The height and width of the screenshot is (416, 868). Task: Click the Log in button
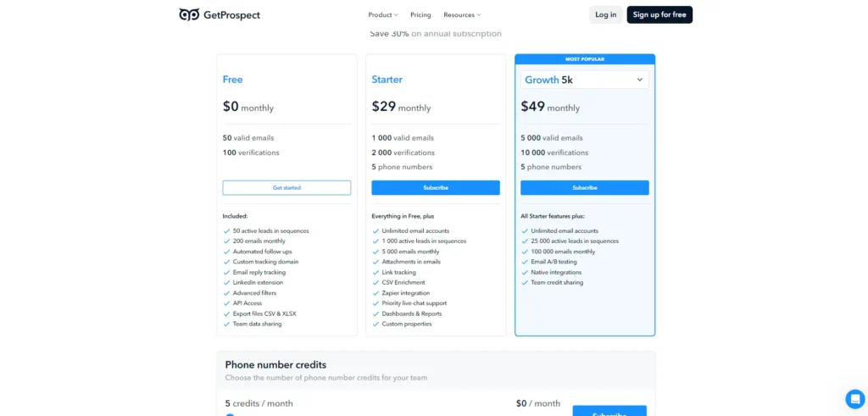[x=605, y=15]
